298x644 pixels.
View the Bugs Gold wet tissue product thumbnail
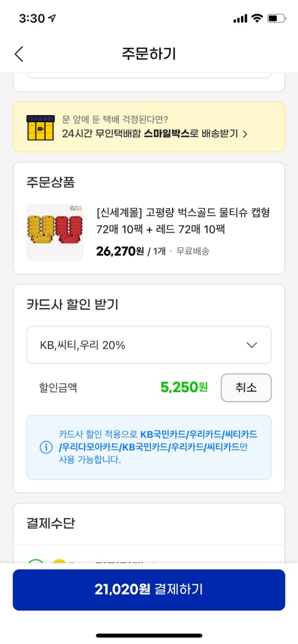(x=55, y=232)
